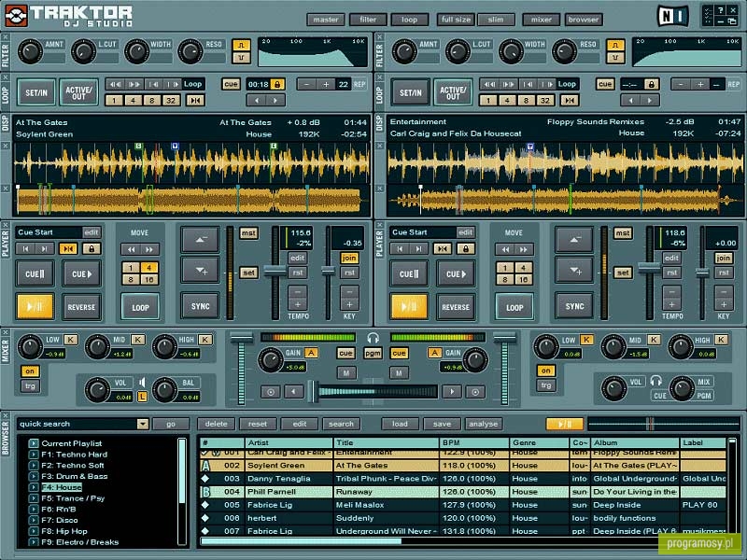Click deck A pitch bend down arrow button

pyautogui.click(x=200, y=240)
